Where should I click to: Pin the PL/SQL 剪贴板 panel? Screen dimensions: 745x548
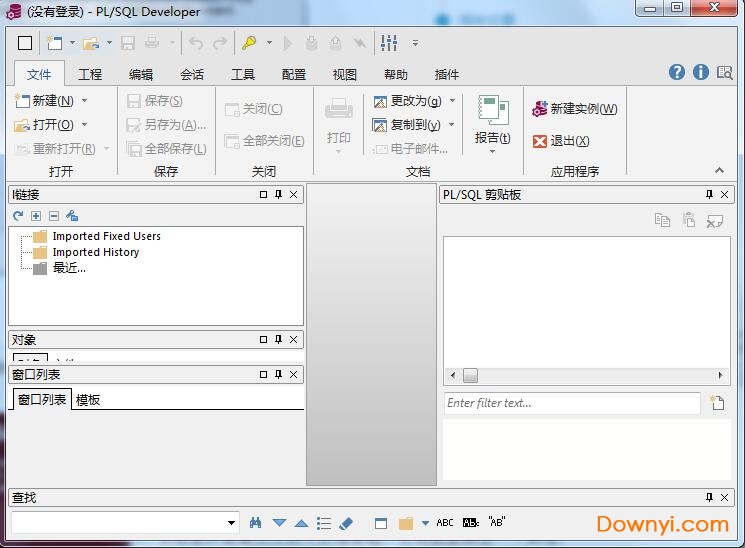click(710, 195)
